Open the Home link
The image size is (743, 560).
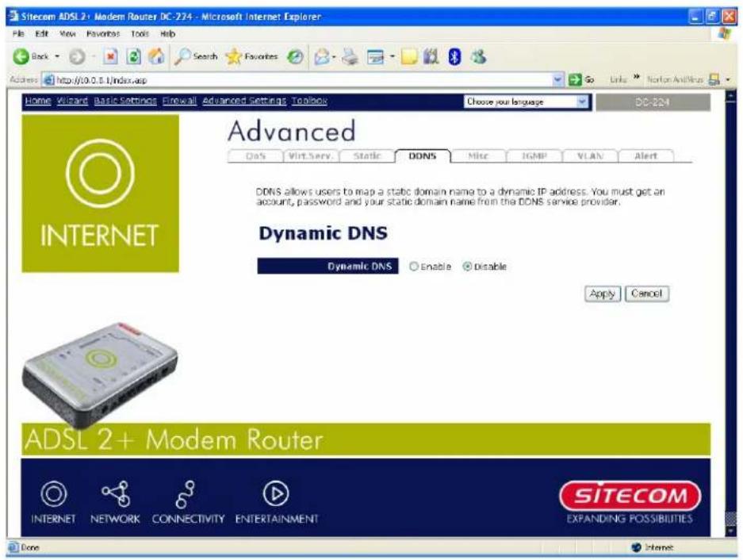(x=38, y=101)
